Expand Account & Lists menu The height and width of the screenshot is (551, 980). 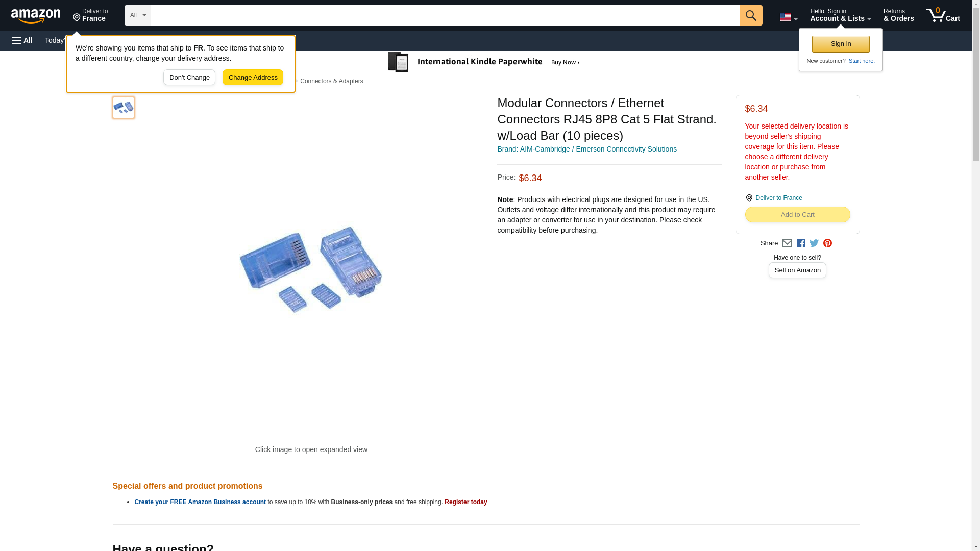point(840,15)
